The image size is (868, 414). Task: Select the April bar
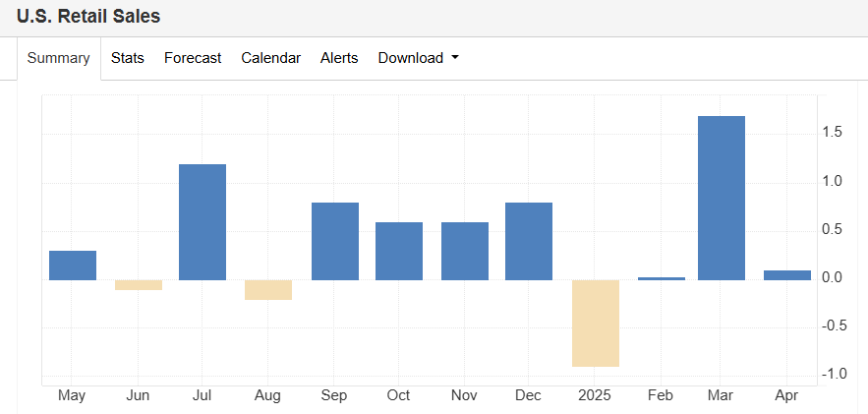tap(787, 275)
